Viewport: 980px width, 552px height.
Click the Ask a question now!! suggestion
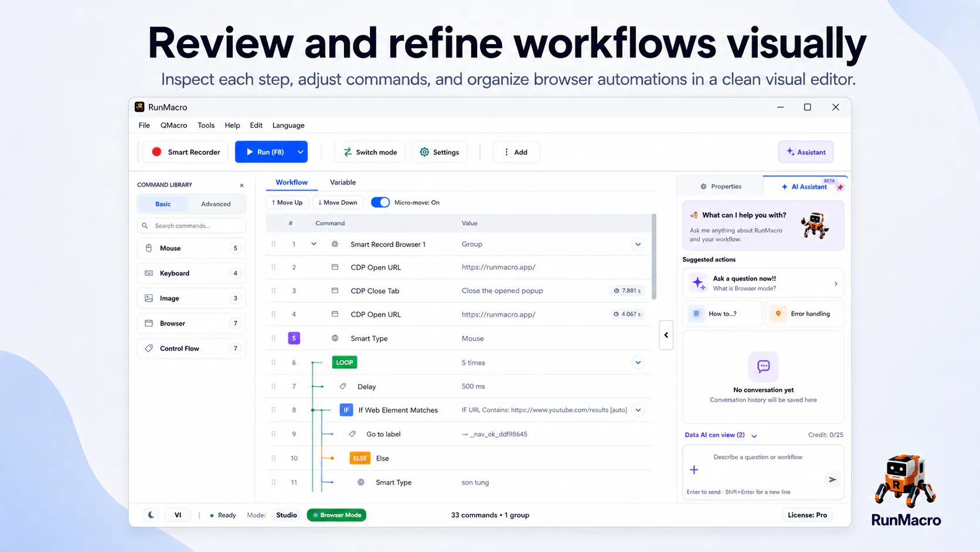pyautogui.click(x=763, y=283)
